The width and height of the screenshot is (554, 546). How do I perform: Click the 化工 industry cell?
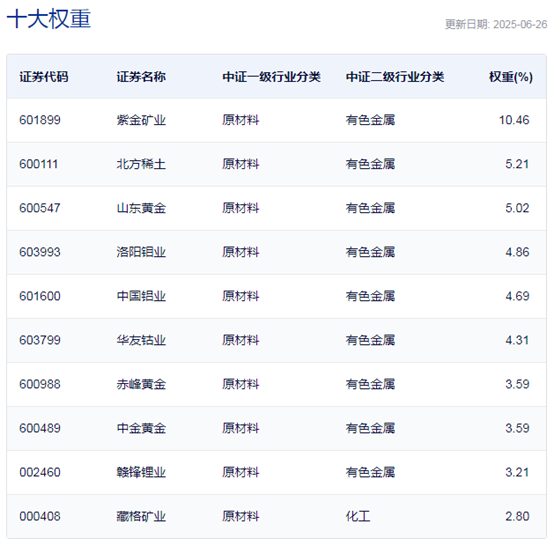[358, 516]
